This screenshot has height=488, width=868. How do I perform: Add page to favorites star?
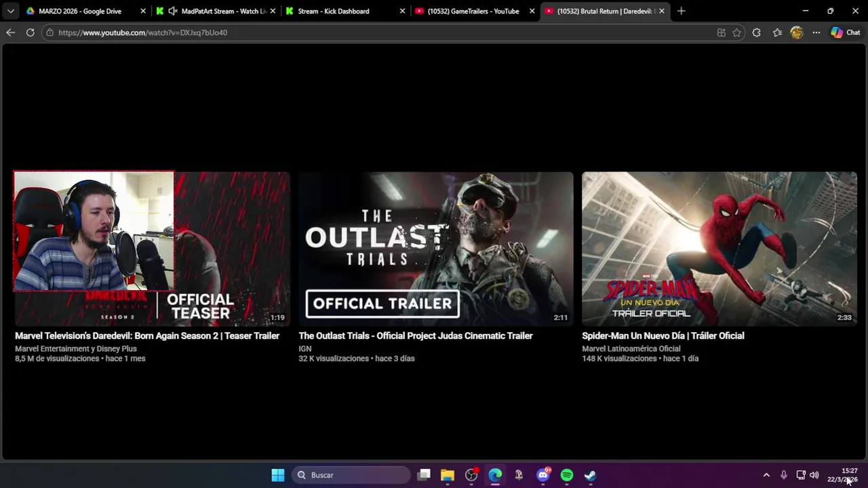tap(737, 33)
